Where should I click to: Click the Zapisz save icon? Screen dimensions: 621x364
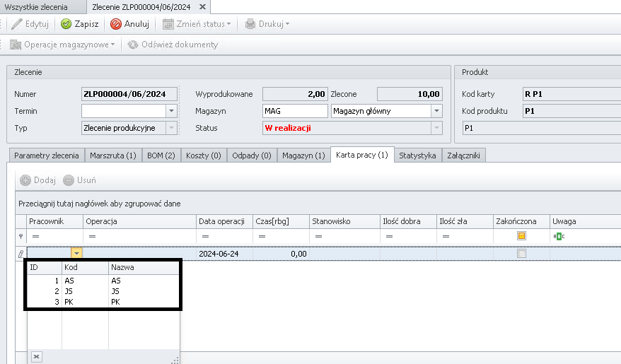point(66,24)
